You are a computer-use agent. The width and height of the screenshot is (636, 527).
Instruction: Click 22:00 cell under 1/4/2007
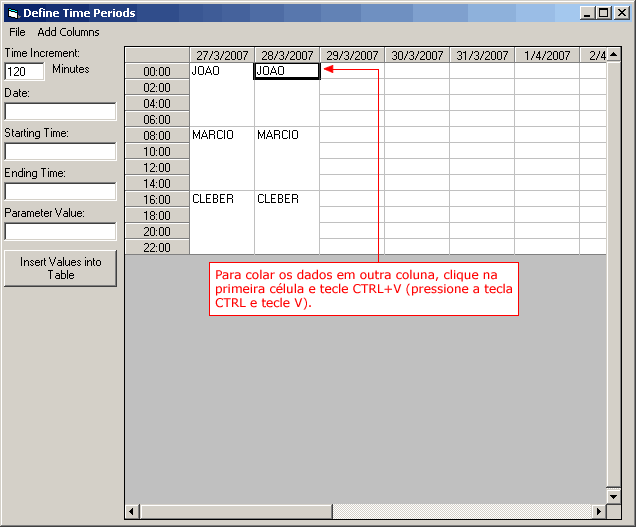point(547,247)
